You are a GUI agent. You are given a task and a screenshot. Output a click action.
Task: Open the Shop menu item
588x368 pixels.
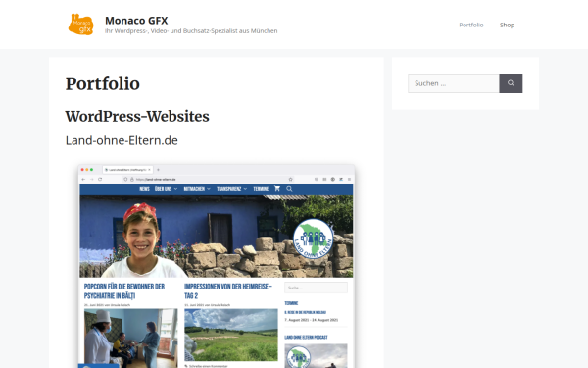click(x=507, y=25)
